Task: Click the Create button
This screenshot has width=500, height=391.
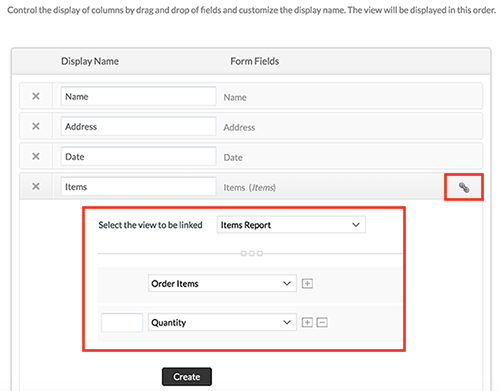Action: 187,377
